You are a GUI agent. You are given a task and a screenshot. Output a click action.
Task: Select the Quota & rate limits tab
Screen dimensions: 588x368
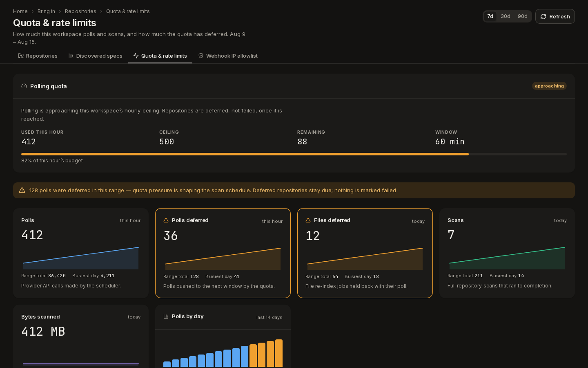[x=160, y=56]
